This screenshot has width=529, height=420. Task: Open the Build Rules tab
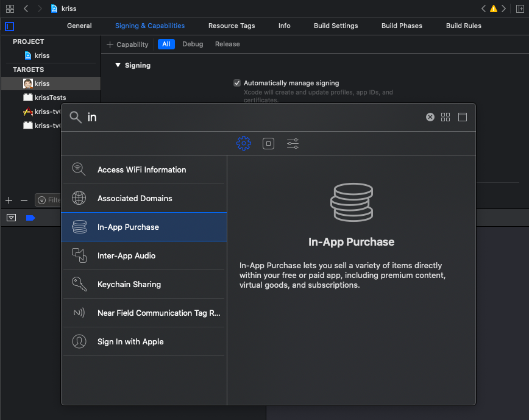tap(464, 26)
